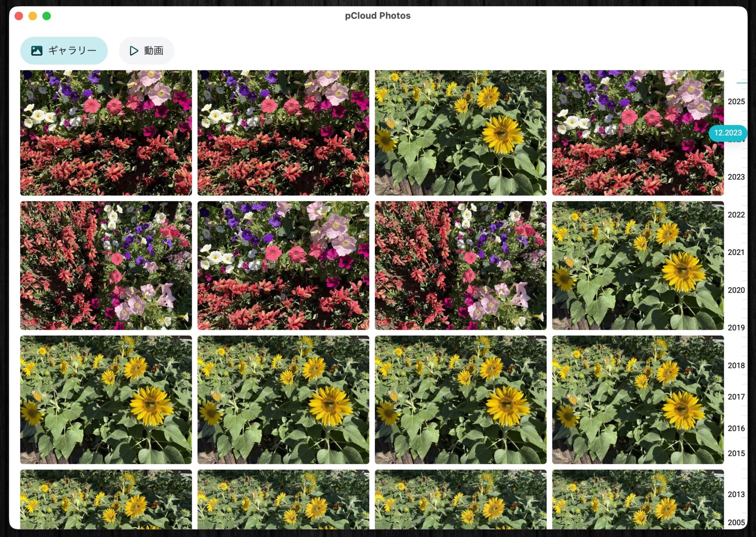Screen dimensions: 756x537
Task: Click the green fullscreen window button
Action: (x=46, y=16)
